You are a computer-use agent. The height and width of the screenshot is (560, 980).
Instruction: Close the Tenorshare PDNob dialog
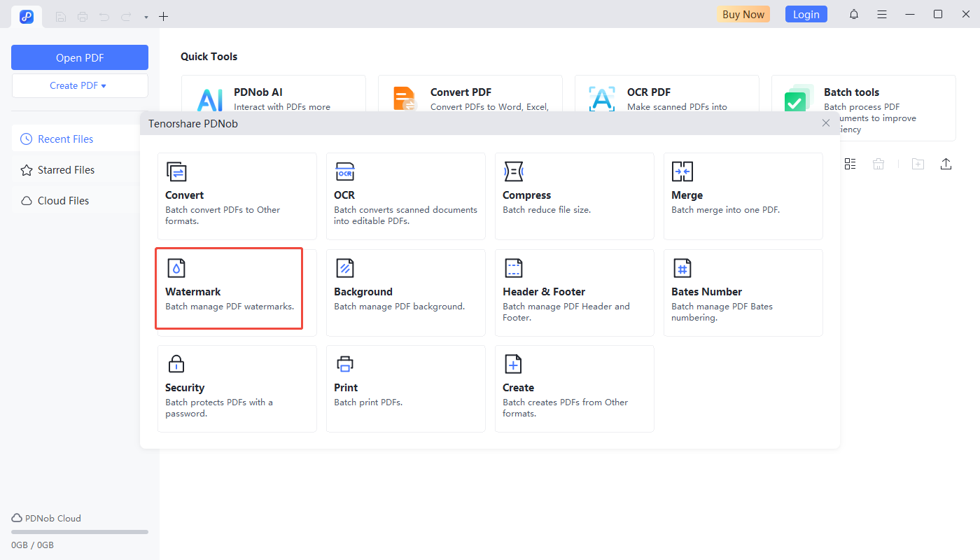click(826, 123)
